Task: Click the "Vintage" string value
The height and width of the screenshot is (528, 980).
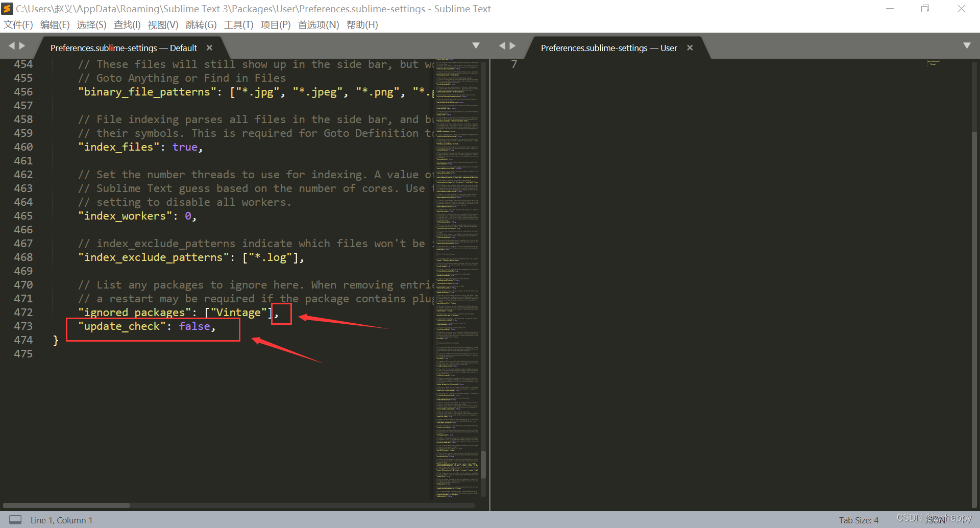Action: (238, 313)
